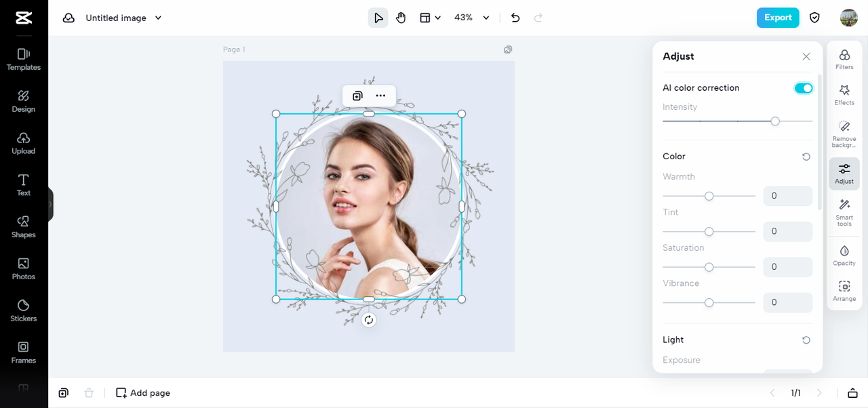Image resolution: width=868 pixels, height=408 pixels.
Task: Open the Photos panel
Action: 24,268
